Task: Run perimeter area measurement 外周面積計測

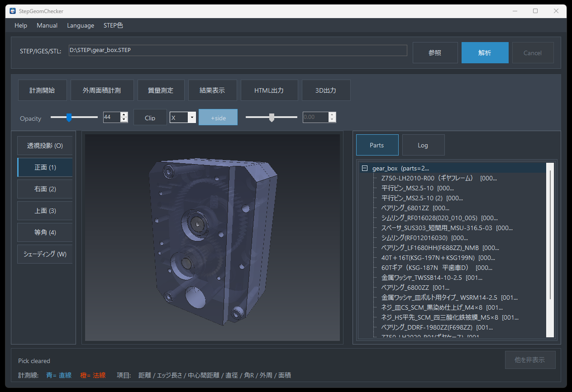Action: pos(102,90)
